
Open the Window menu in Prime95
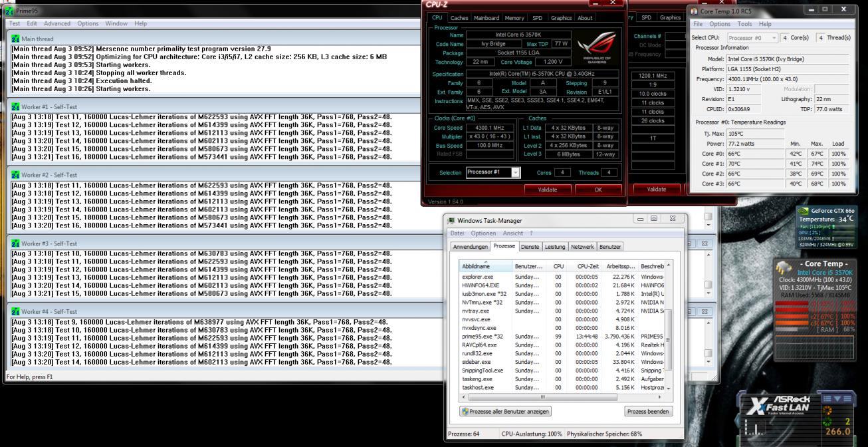(x=116, y=23)
